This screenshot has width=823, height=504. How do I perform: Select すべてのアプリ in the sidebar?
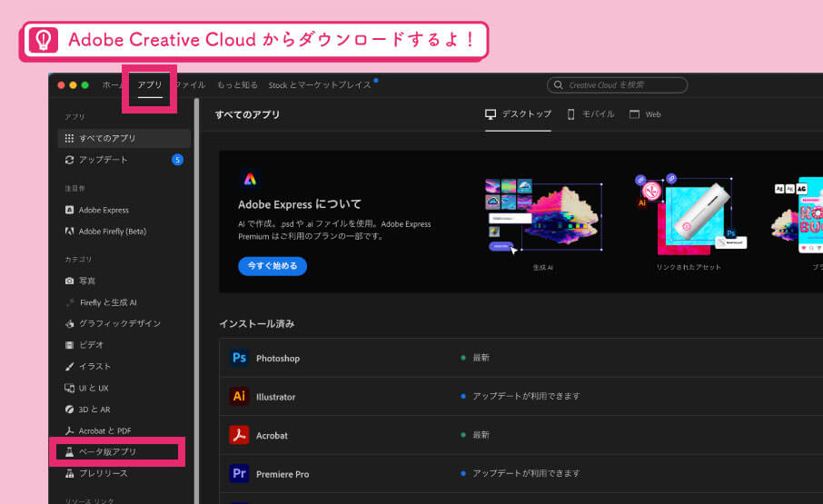(x=124, y=138)
